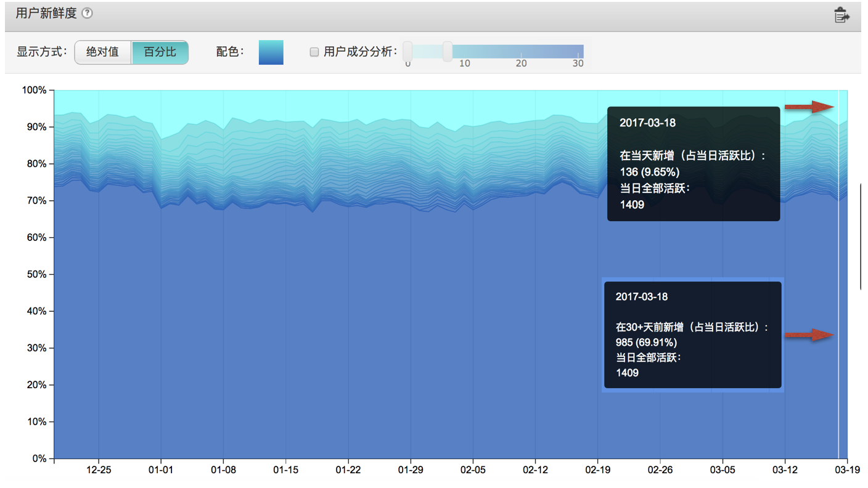868x488 pixels.
Task: Switch display mode to 绝对值
Action: 104,52
